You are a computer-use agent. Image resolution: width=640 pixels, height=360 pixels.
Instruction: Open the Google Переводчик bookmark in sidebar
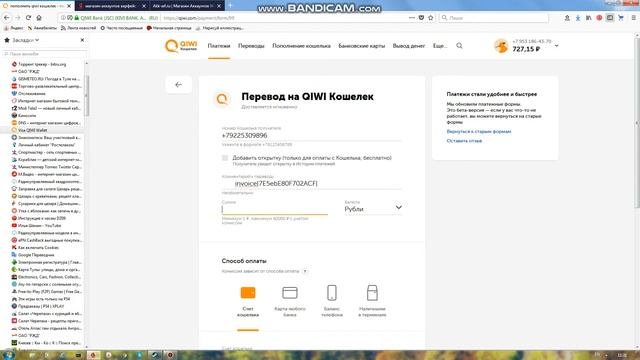(x=33, y=255)
